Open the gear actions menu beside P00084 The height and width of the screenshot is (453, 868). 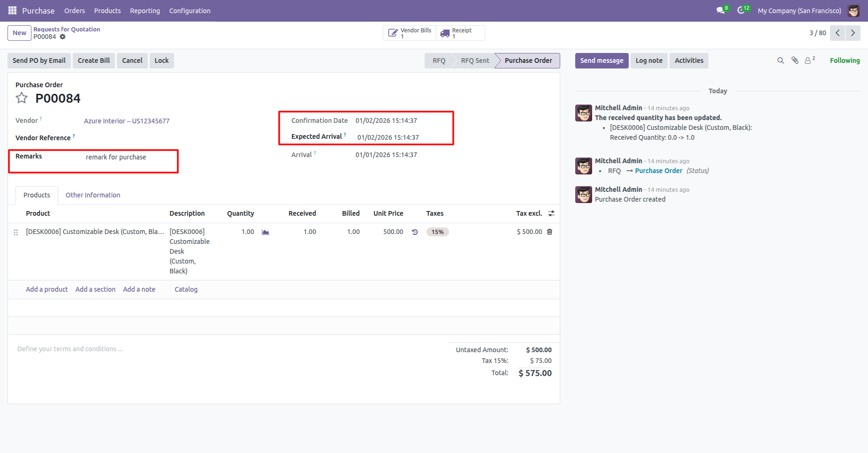pyautogui.click(x=62, y=37)
